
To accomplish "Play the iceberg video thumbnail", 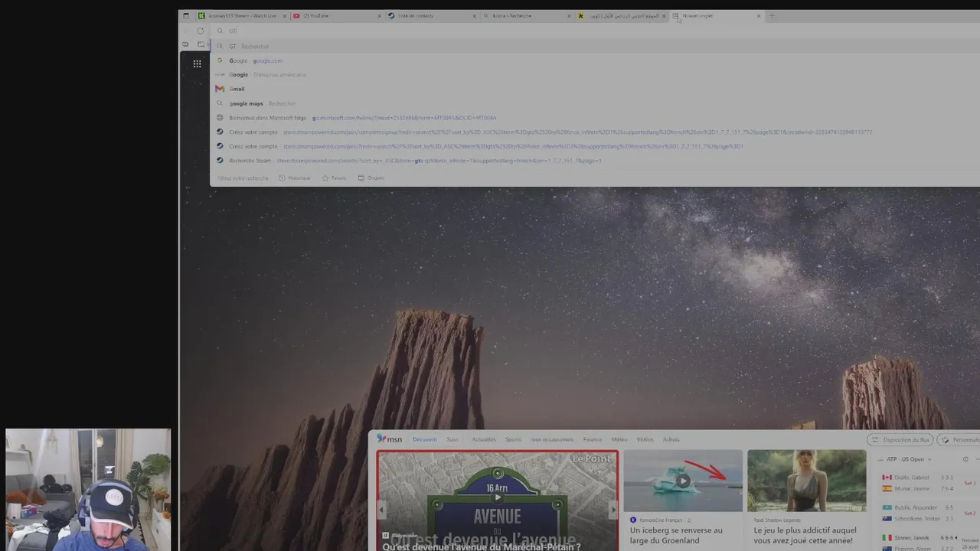I will pyautogui.click(x=683, y=481).
